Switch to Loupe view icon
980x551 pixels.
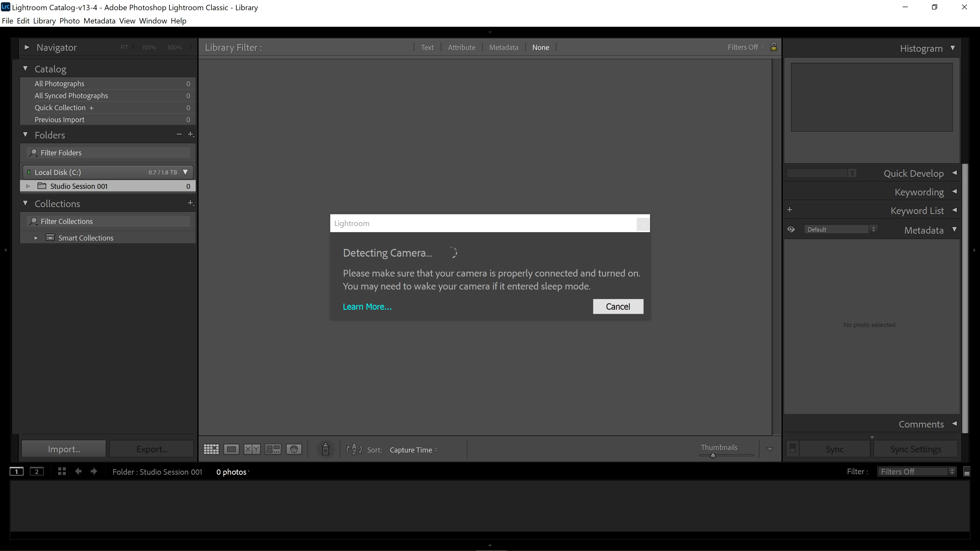[x=231, y=449]
